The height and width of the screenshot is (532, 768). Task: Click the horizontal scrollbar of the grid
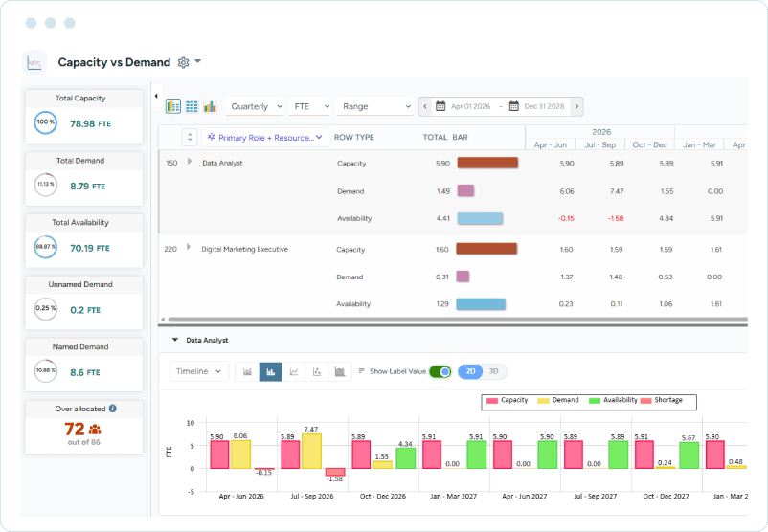[458, 320]
